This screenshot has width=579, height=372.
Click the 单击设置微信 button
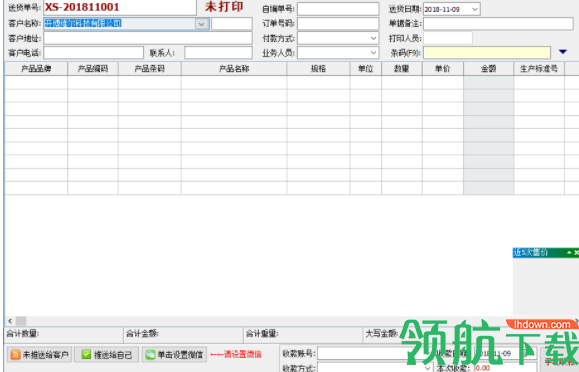tap(174, 355)
